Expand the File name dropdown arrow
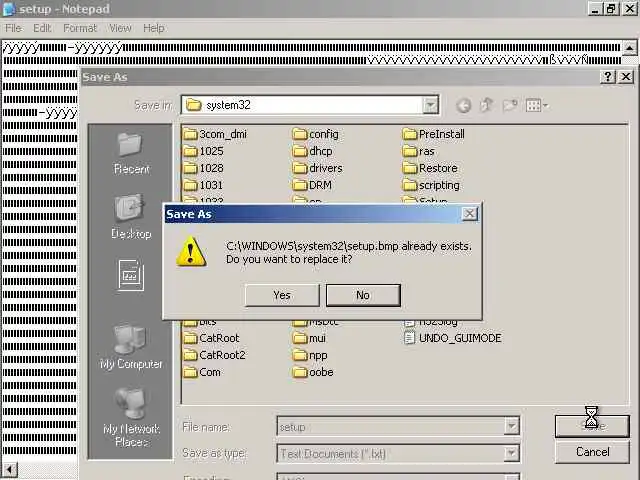 coord(511,427)
